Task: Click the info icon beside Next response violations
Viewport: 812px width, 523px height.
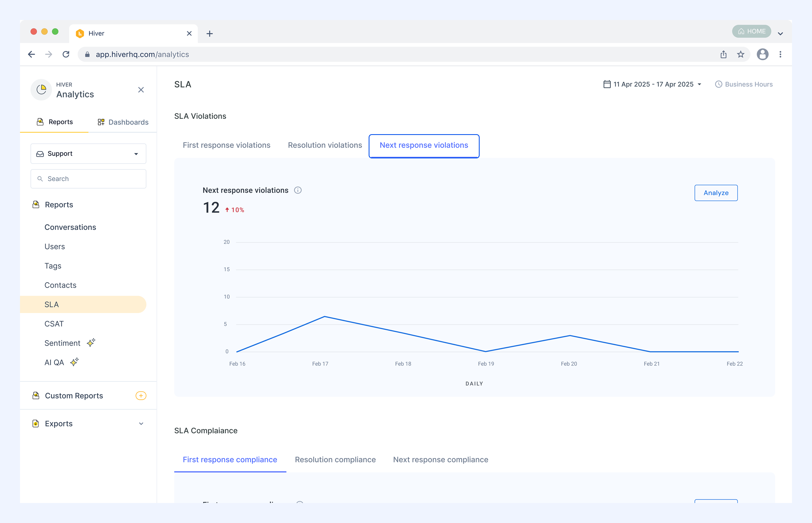Action: click(x=298, y=190)
